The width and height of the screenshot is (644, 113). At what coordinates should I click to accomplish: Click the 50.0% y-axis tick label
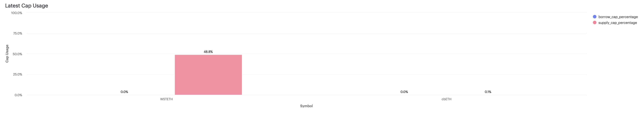17,54
